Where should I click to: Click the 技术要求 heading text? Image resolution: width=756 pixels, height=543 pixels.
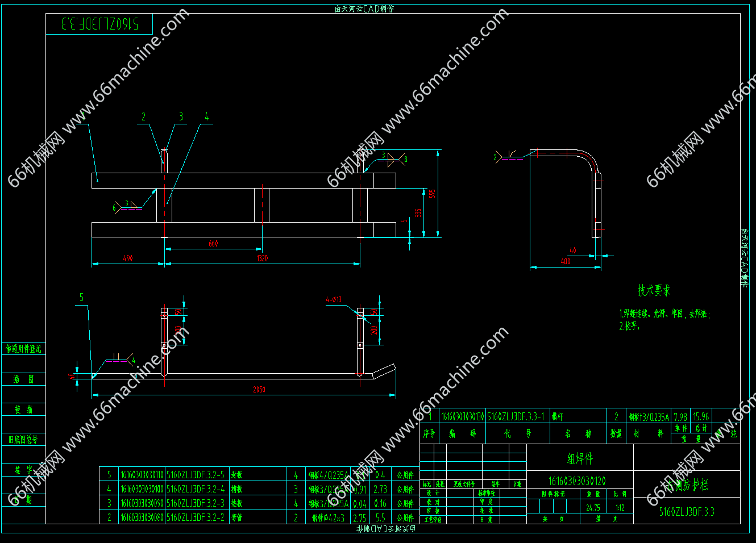[654, 291]
